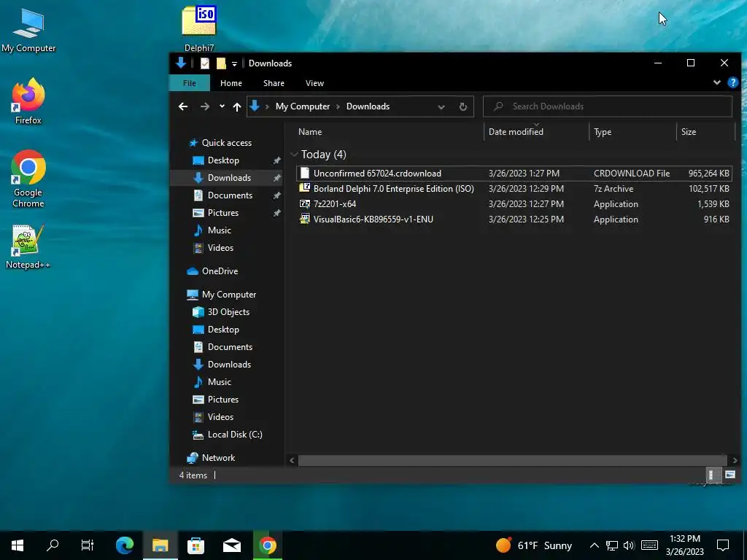The height and width of the screenshot is (560, 747).
Task: Select the 7z2201-x64 application file
Action: [514, 204]
